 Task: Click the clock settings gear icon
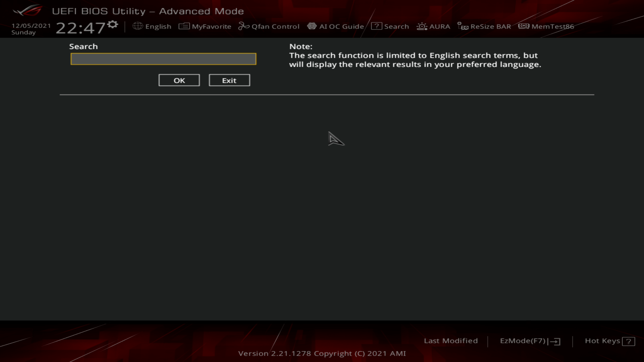pyautogui.click(x=113, y=24)
